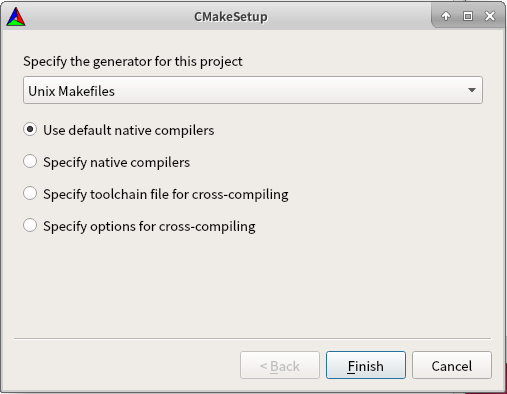Screen dimensions: 507x394
Task: Close the CMakeSetup dialog with the X
Action: pyautogui.click(x=490, y=16)
